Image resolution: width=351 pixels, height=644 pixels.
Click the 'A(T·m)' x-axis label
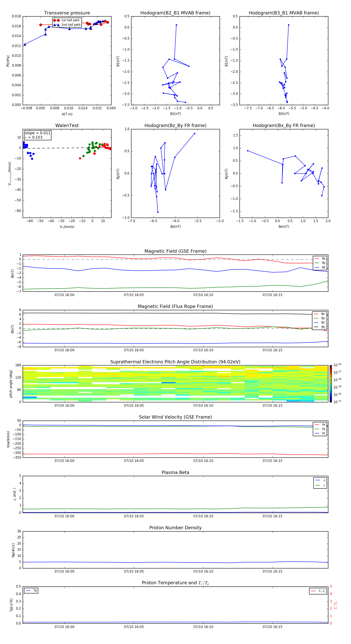67,114
